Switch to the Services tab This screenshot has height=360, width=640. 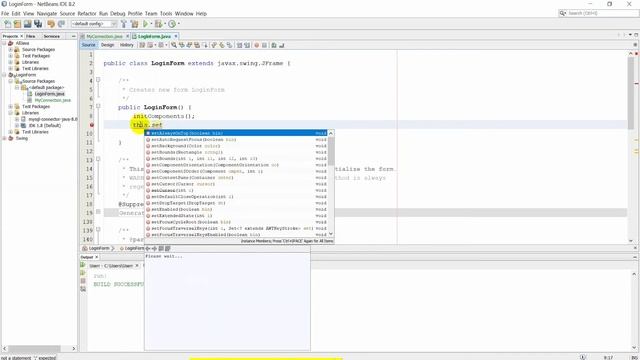[x=52, y=36]
